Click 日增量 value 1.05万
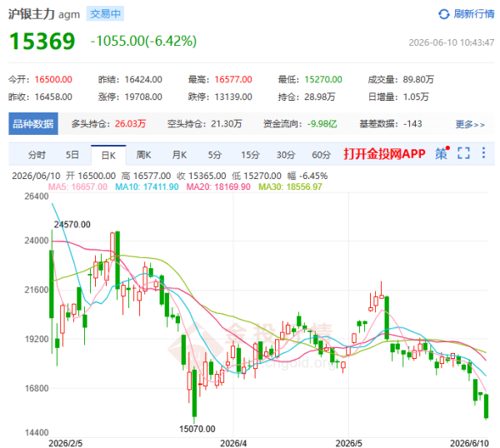 [416, 97]
